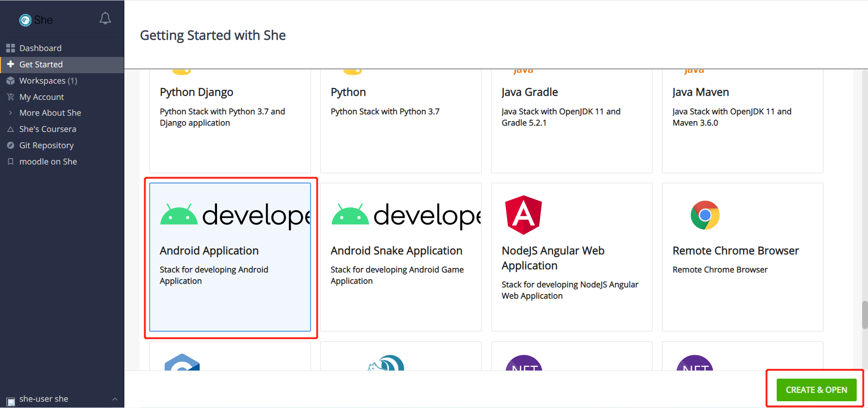Click the Workspaces cube icon

[x=10, y=81]
